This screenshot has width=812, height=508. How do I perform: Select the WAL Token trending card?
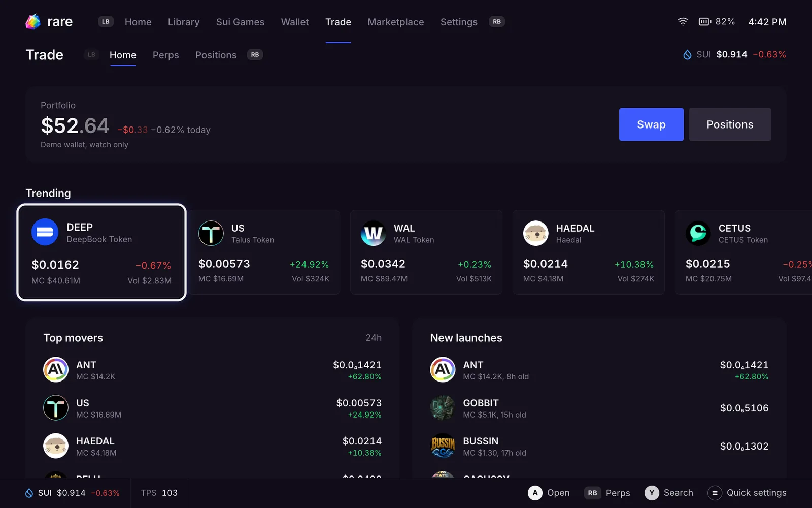tap(426, 252)
